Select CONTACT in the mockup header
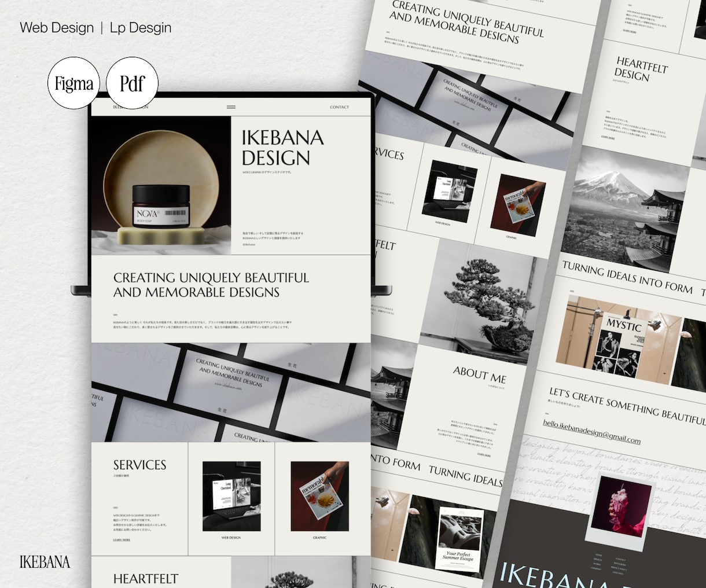The image size is (706, 588). pos(340,107)
